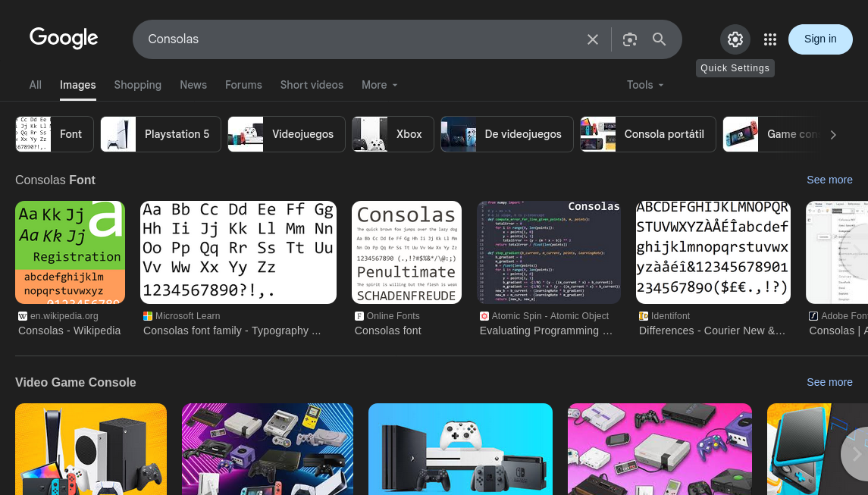Expand the More search categories dropdown
Viewport: 868px width, 495px height.
(379, 85)
